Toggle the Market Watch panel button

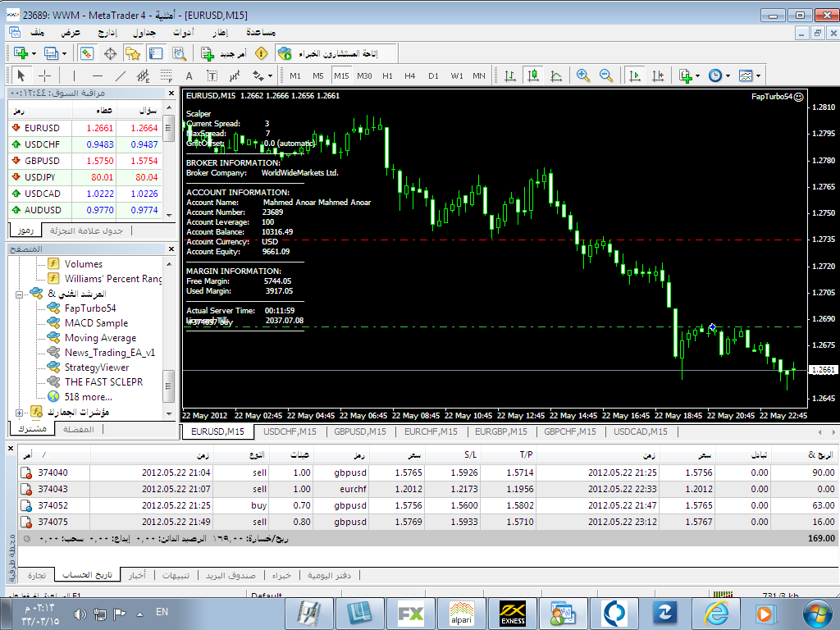point(87,53)
